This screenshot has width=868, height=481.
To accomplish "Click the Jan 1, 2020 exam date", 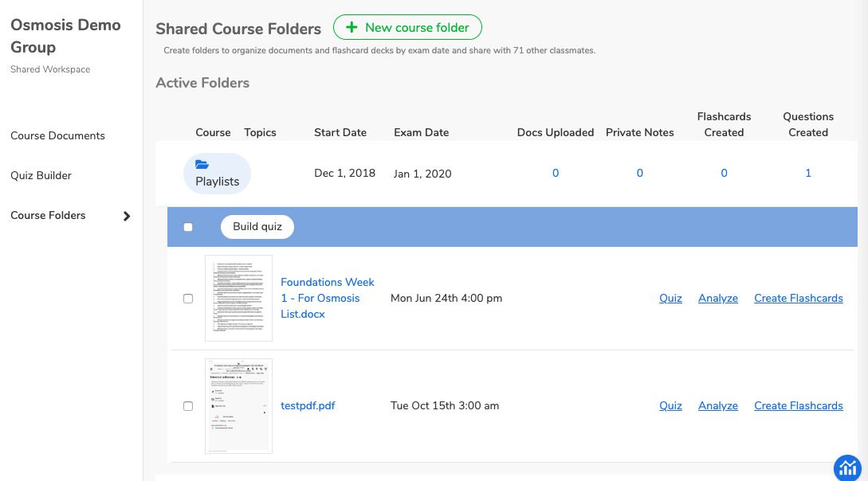I will tap(422, 174).
